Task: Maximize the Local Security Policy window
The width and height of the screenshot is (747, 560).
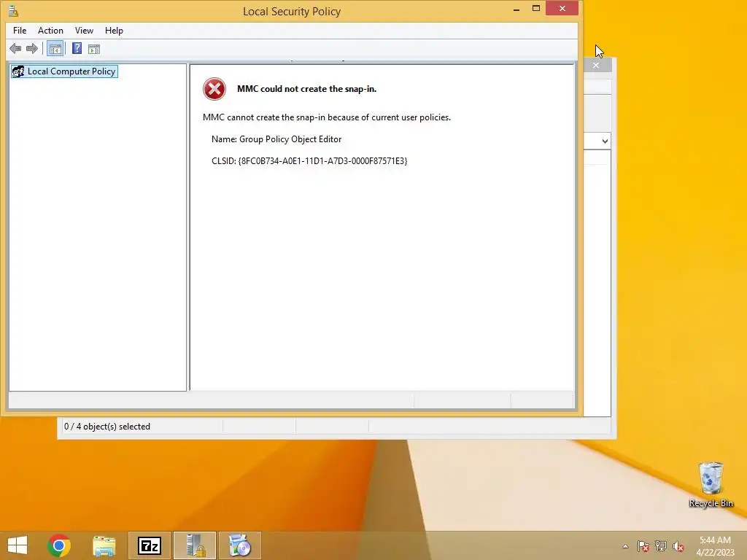Action: (x=536, y=9)
